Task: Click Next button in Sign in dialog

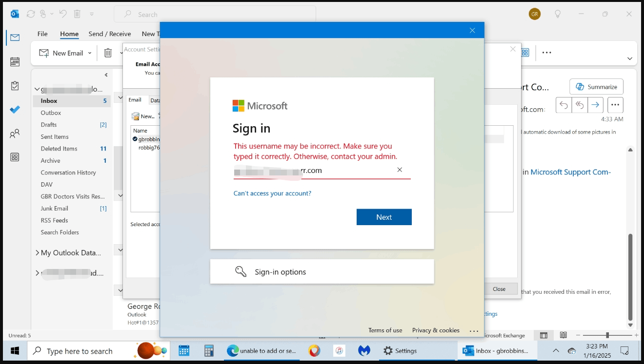Action: tap(384, 217)
